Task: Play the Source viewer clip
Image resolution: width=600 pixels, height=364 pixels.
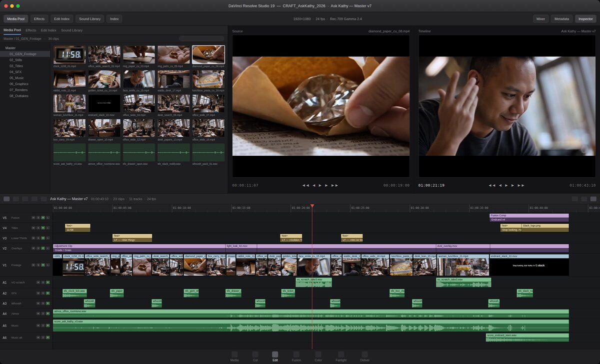Action: tap(320, 185)
